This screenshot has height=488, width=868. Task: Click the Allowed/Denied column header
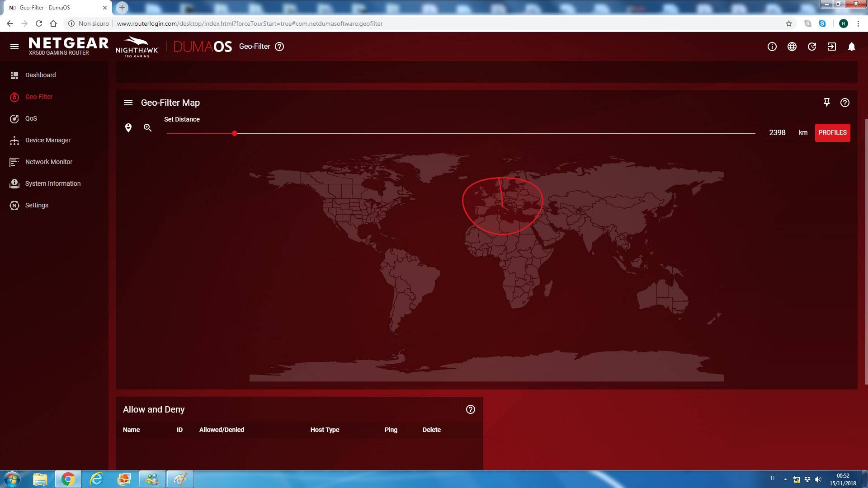click(222, 430)
